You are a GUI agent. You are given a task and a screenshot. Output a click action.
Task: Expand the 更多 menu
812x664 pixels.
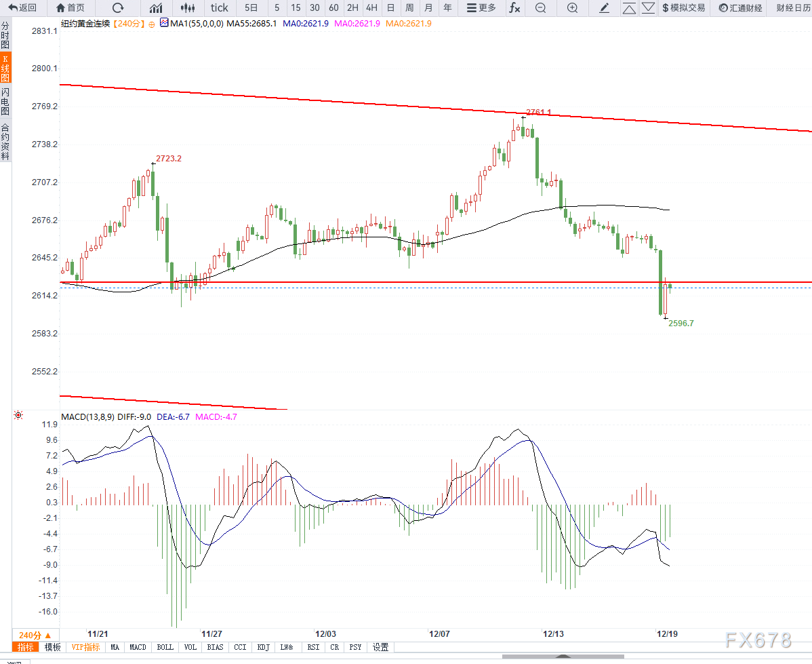tap(481, 8)
